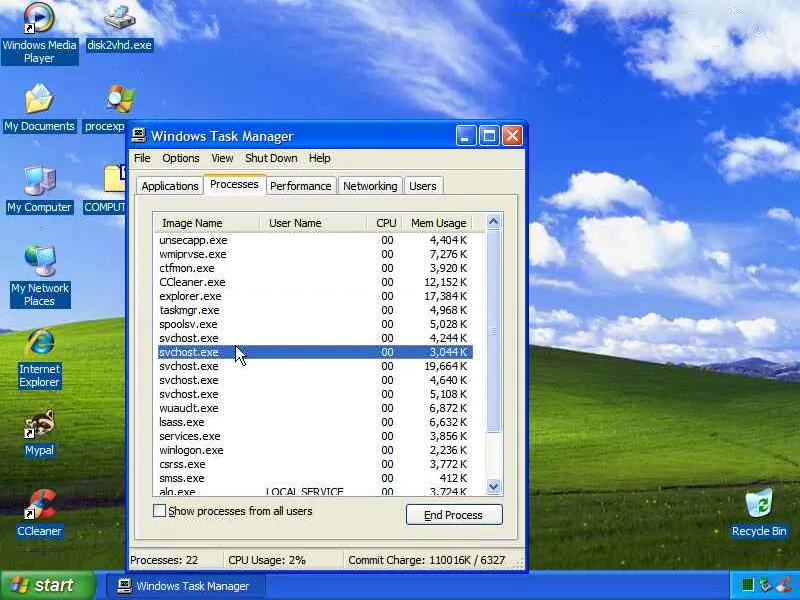
Task: Open the Options menu
Action: 181,158
